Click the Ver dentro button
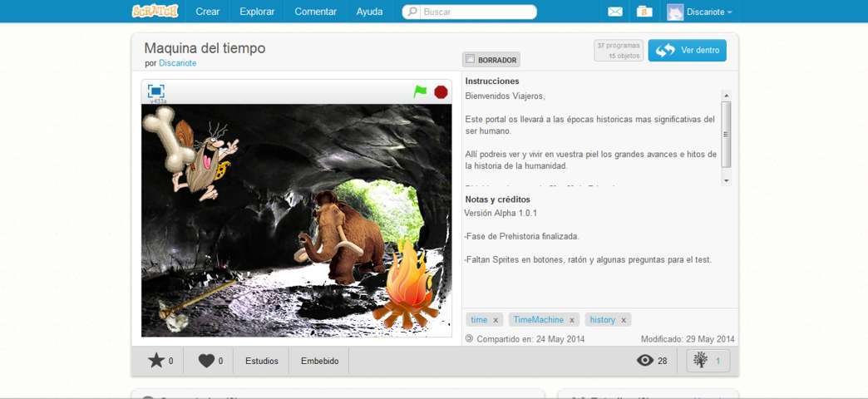This screenshot has height=399, width=868. (x=687, y=51)
